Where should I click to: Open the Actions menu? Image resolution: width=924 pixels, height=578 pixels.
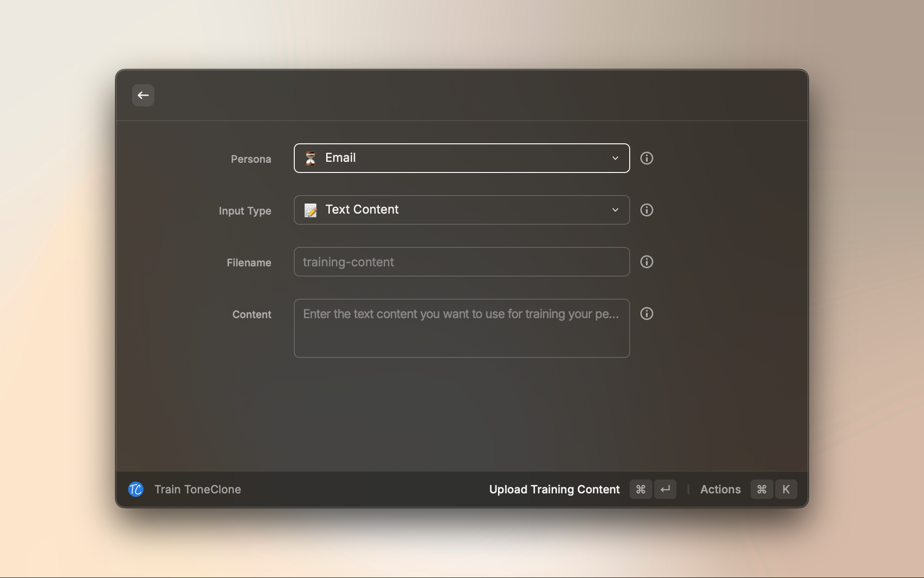(x=720, y=489)
